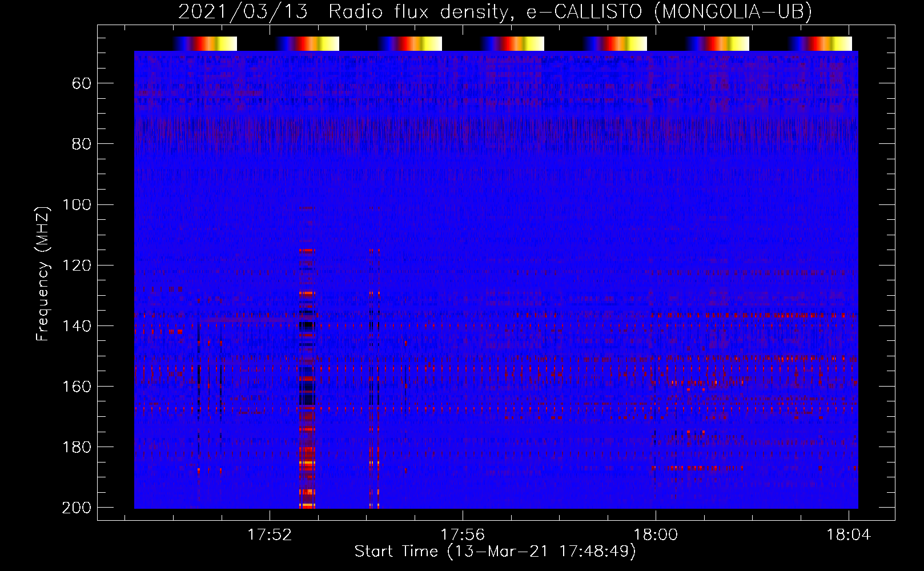Click the plot title mentioning e-CALLISTO (MONGOLIA-UB)
The image size is (924, 571).
pos(495,11)
